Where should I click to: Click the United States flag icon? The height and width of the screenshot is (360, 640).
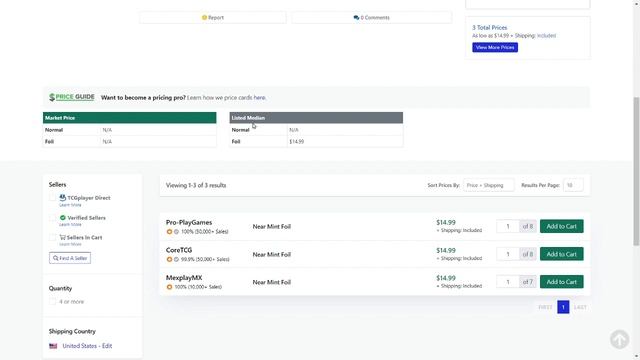(x=53, y=346)
